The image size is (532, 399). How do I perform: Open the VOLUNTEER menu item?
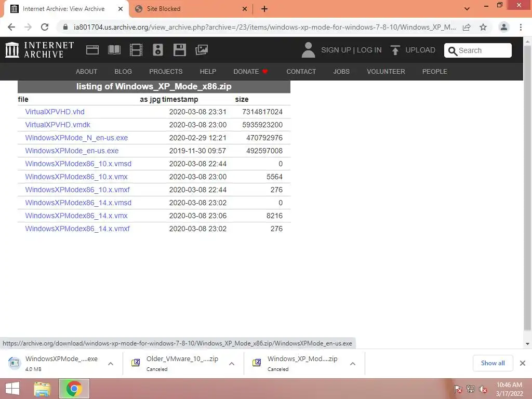tap(386, 72)
